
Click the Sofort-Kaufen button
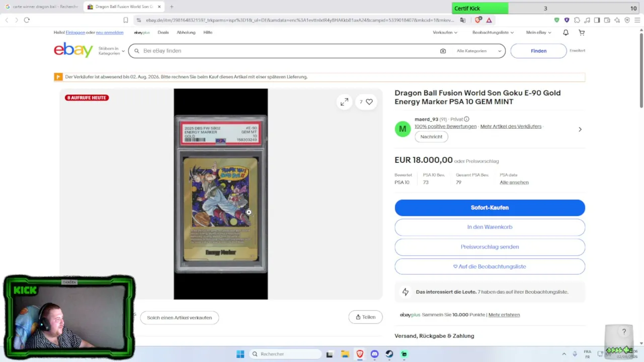pos(490,208)
